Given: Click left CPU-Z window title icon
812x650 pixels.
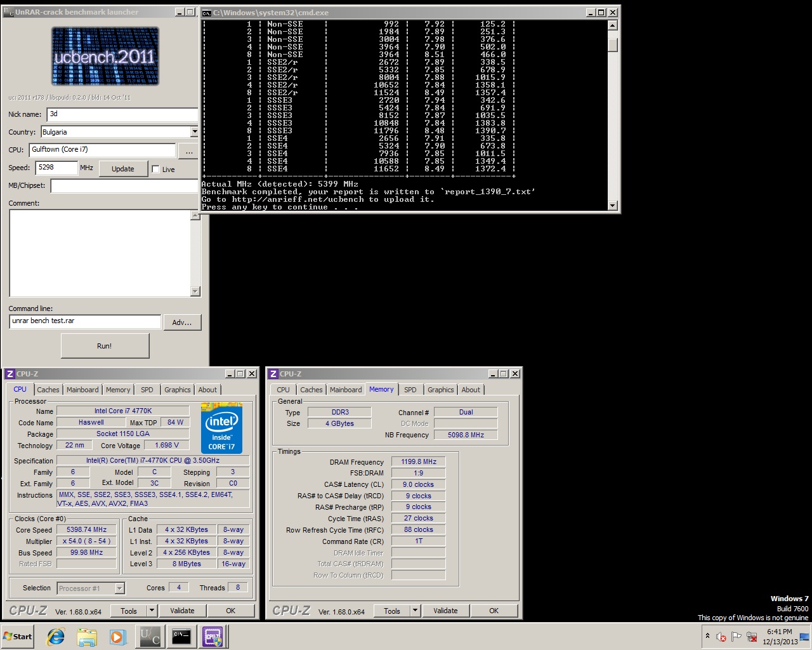Looking at the screenshot, I should click(10, 374).
